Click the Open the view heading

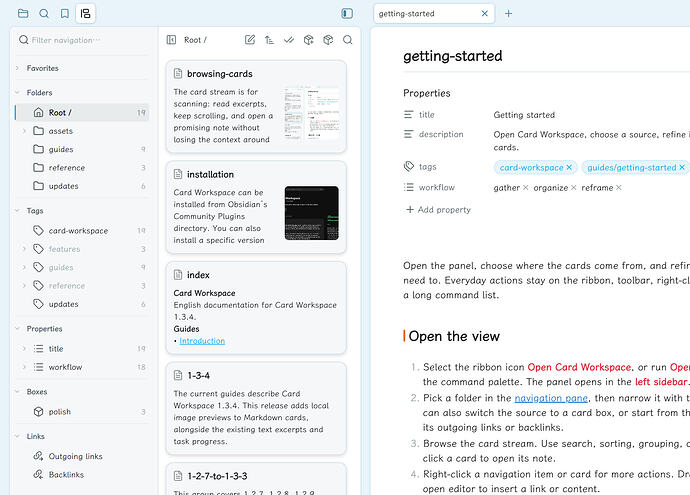454,337
